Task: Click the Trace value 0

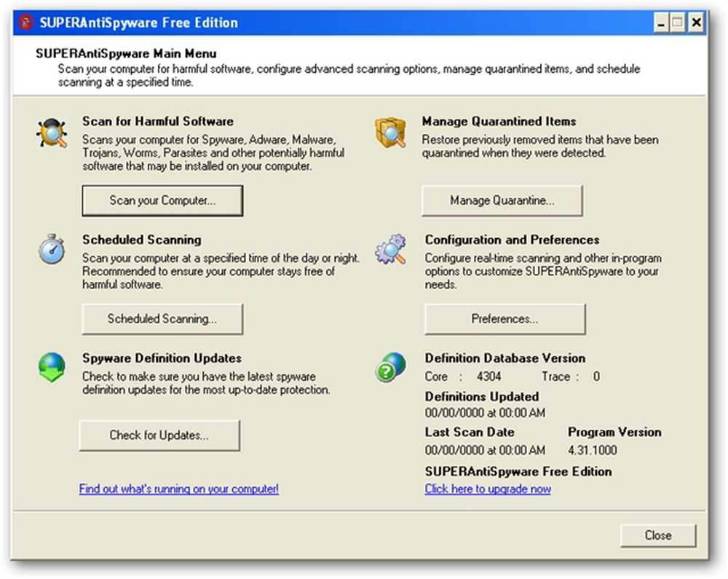Action: pos(597,377)
